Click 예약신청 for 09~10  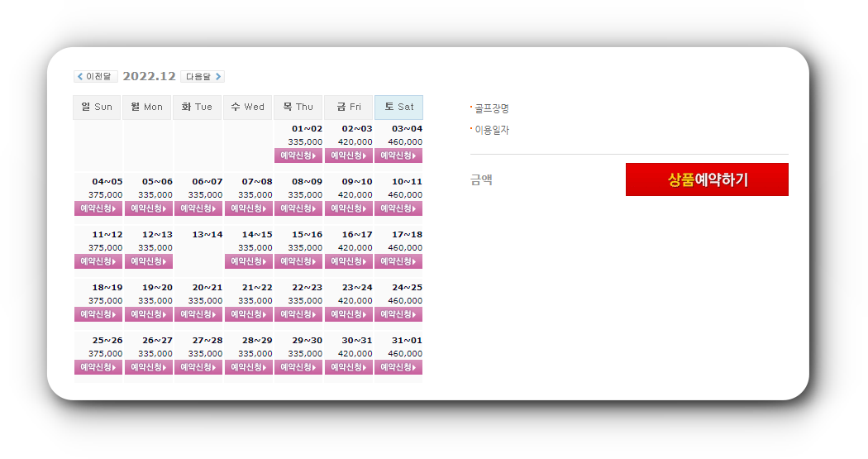coord(349,208)
